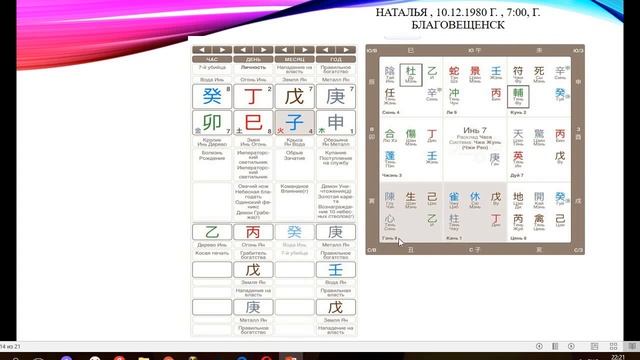The image size is (640, 360).
Task: Click the 'Сюнь 4' palace label
Action: [x=391, y=112]
